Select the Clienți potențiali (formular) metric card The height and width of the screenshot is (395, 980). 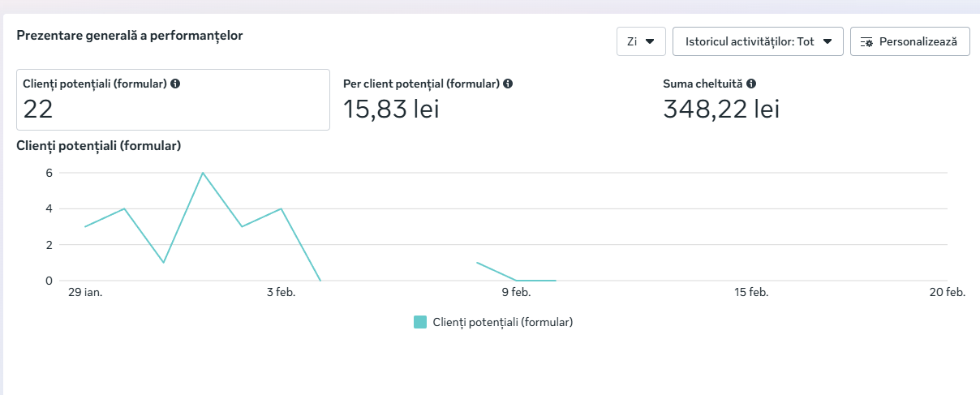pyautogui.click(x=173, y=100)
